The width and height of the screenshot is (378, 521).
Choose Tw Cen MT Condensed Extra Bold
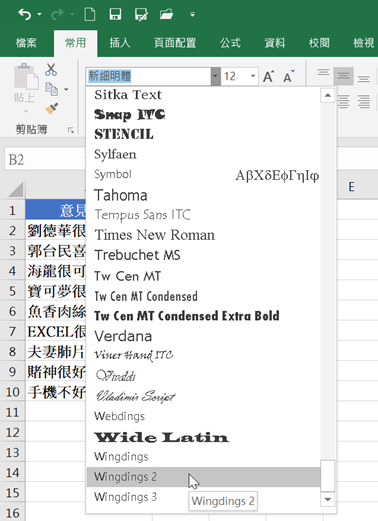(203, 316)
